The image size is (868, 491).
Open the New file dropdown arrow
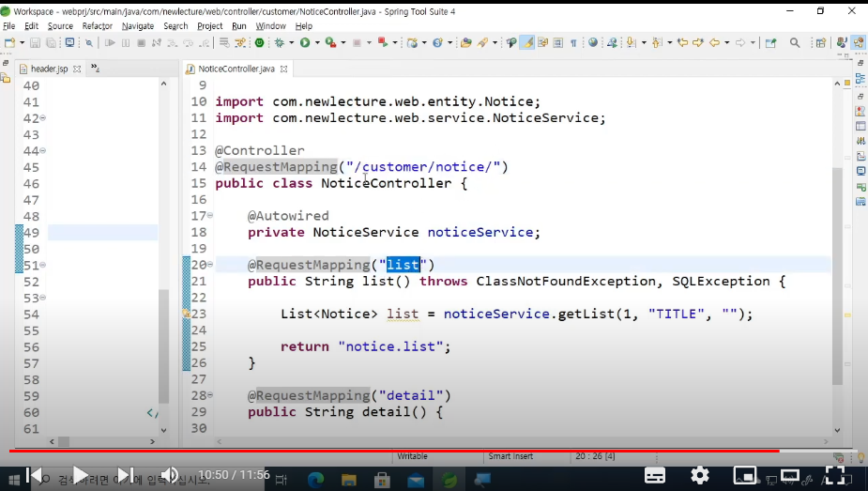[23, 42]
